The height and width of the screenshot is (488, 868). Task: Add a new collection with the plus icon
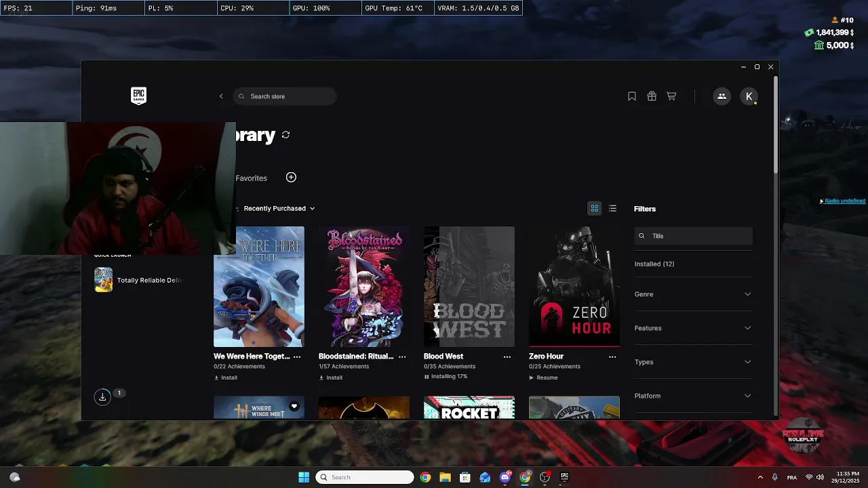pyautogui.click(x=291, y=178)
